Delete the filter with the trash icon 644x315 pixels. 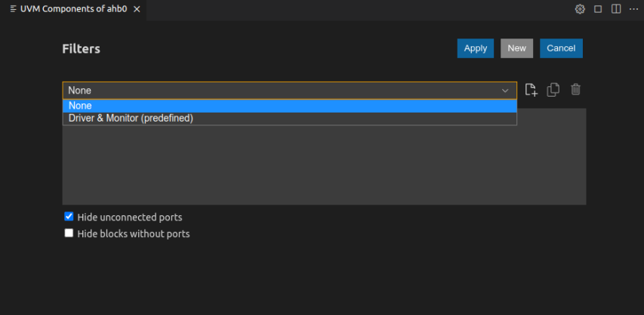click(x=576, y=90)
